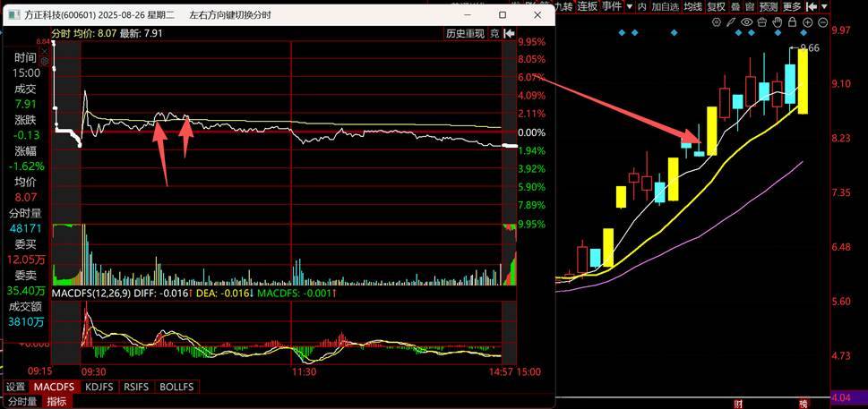Switch to the BOLLFS indicator tab
Image resolution: width=868 pixels, height=409 pixels.
pyautogui.click(x=176, y=387)
